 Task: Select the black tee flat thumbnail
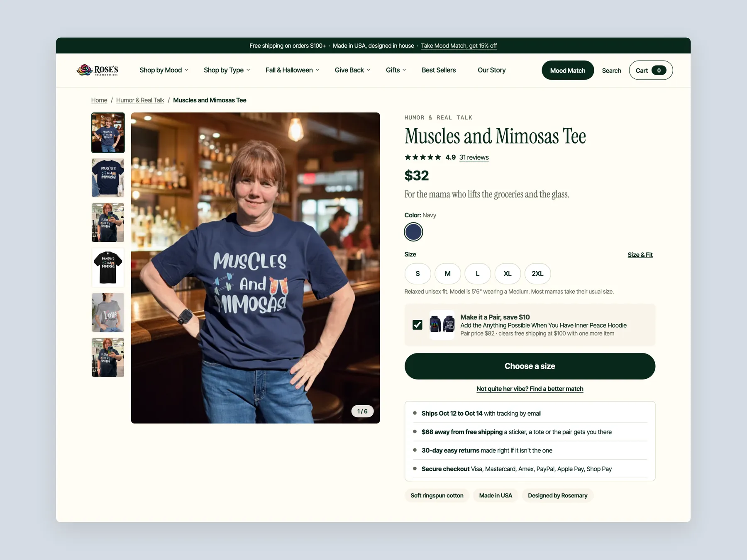[108, 268]
